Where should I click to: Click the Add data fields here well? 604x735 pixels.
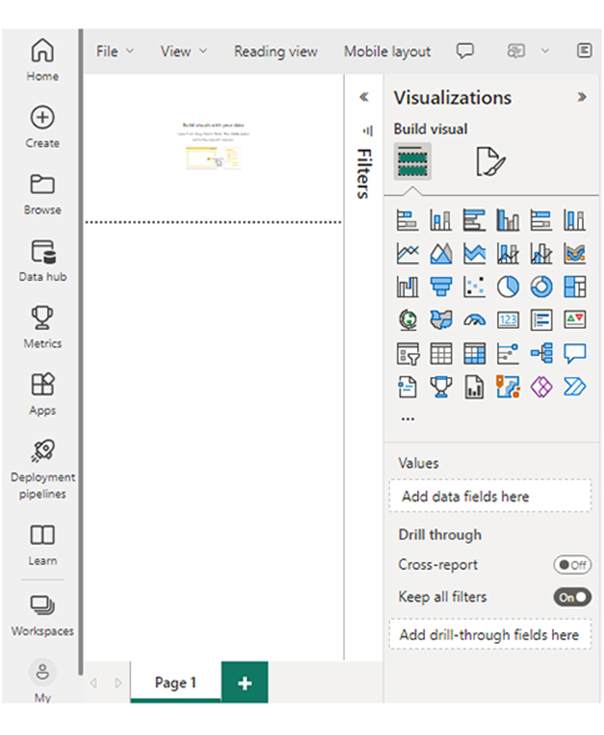pos(490,496)
